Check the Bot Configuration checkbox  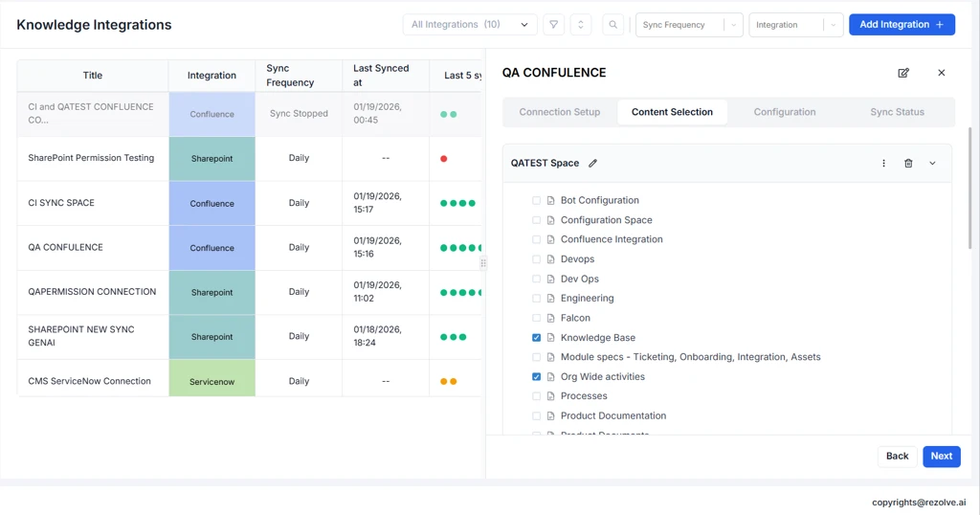(536, 201)
